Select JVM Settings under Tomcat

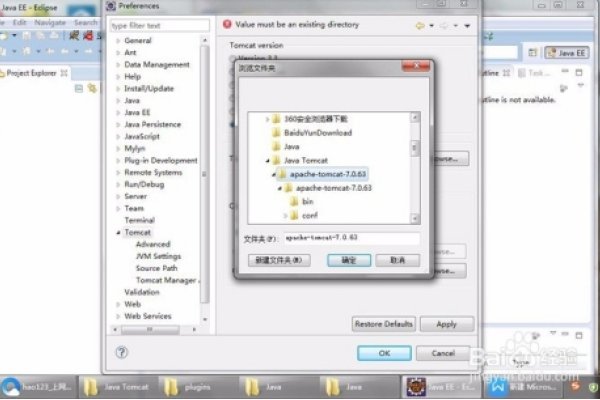[158, 256]
